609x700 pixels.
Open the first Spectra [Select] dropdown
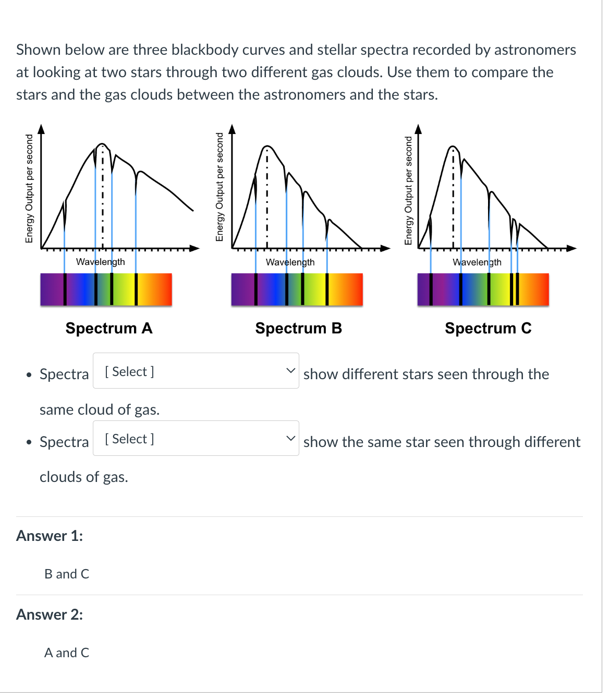tap(196, 371)
